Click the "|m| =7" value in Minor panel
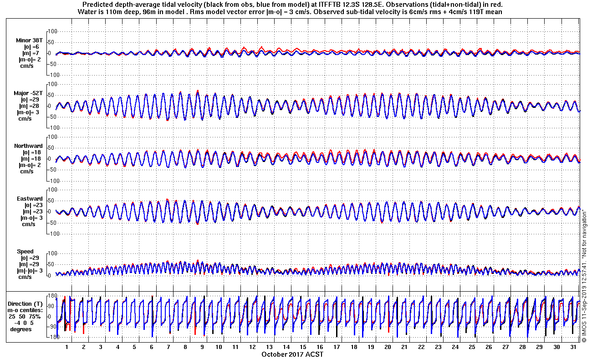The image size is (592, 364). coord(31,53)
